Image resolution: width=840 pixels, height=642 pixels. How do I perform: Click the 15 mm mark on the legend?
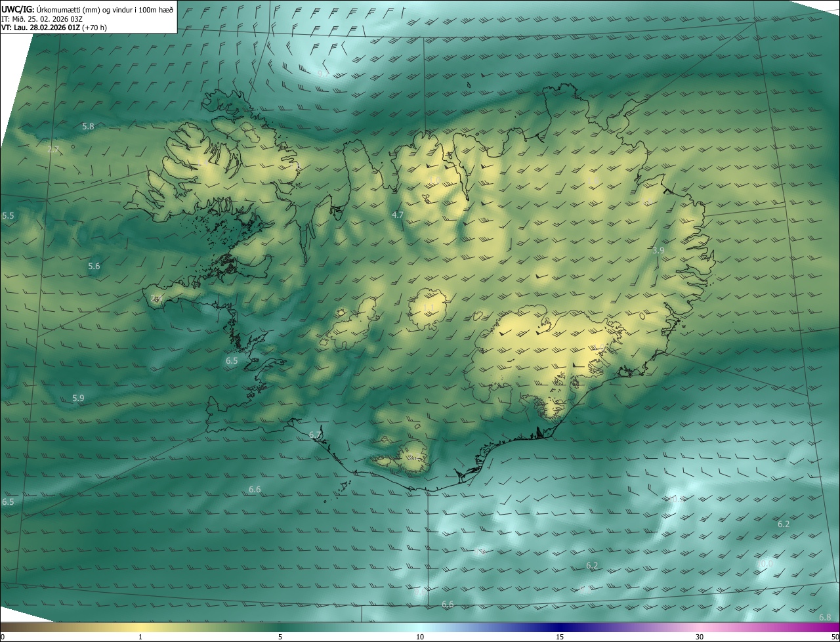click(x=560, y=637)
